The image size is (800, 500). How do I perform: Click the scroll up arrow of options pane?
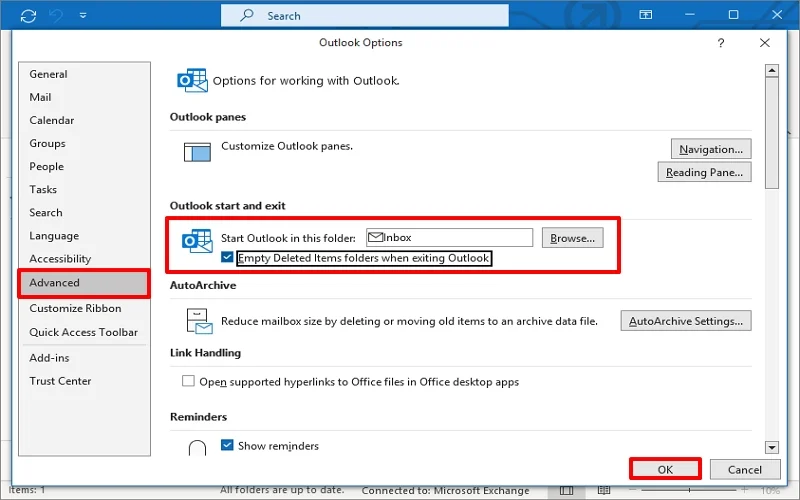[x=772, y=70]
